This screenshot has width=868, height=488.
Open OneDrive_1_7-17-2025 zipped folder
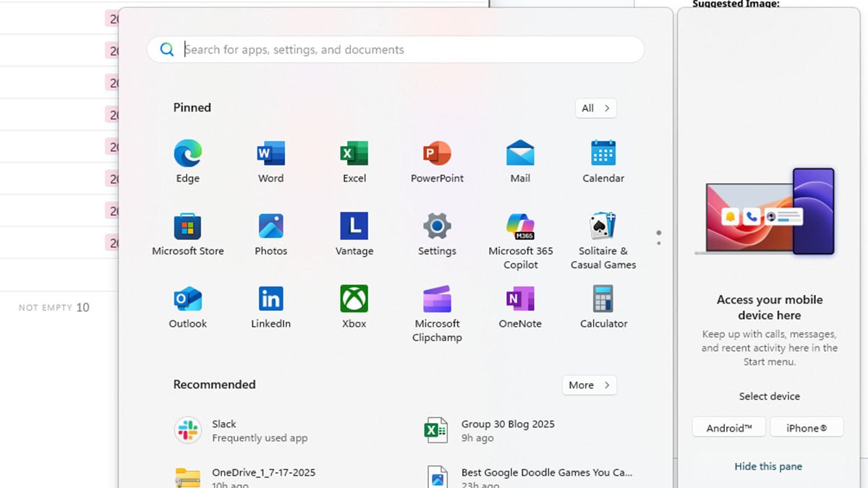click(x=244, y=476)
